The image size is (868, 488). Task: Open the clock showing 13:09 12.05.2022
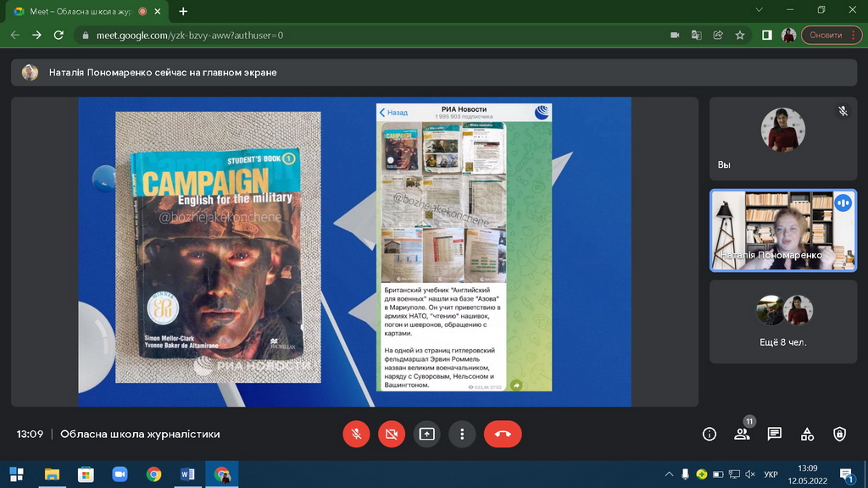[x=808, y=474]
